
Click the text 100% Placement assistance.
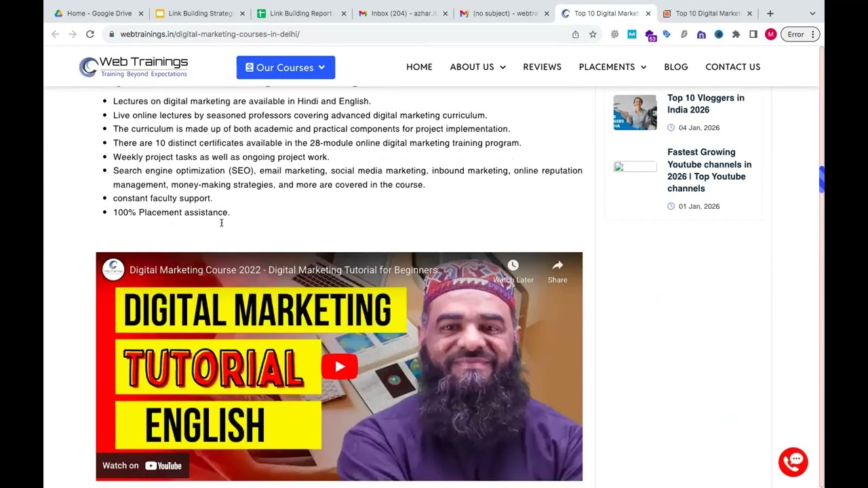point(172,212)
